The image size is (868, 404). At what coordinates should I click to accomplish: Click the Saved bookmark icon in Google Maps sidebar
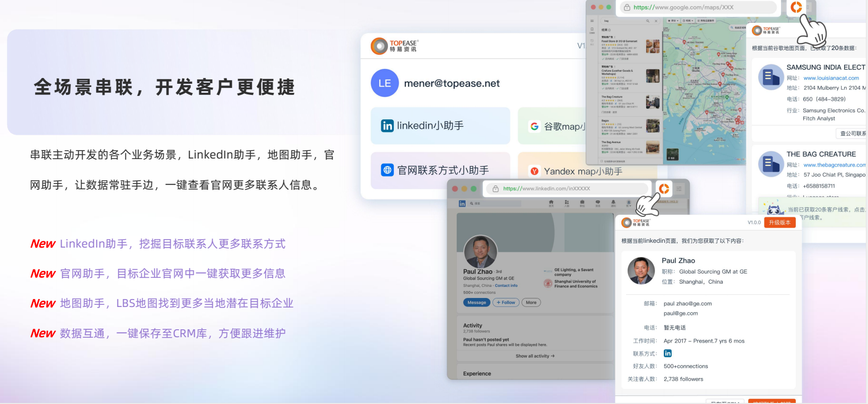(x=592, y=30)
